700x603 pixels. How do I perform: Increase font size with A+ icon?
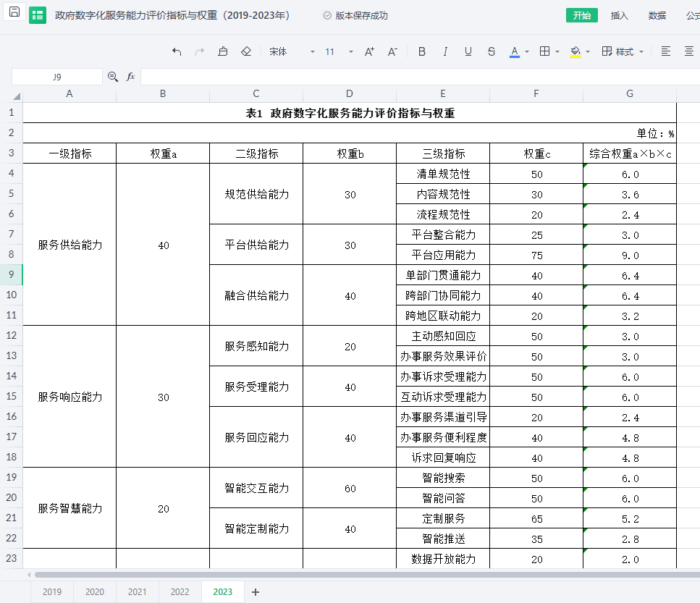(369, 51)
